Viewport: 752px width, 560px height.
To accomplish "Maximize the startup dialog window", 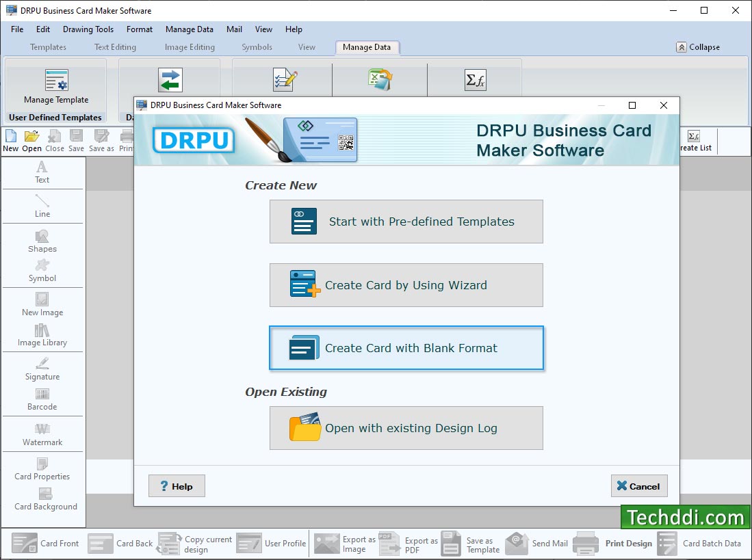I will coord(632,105).
